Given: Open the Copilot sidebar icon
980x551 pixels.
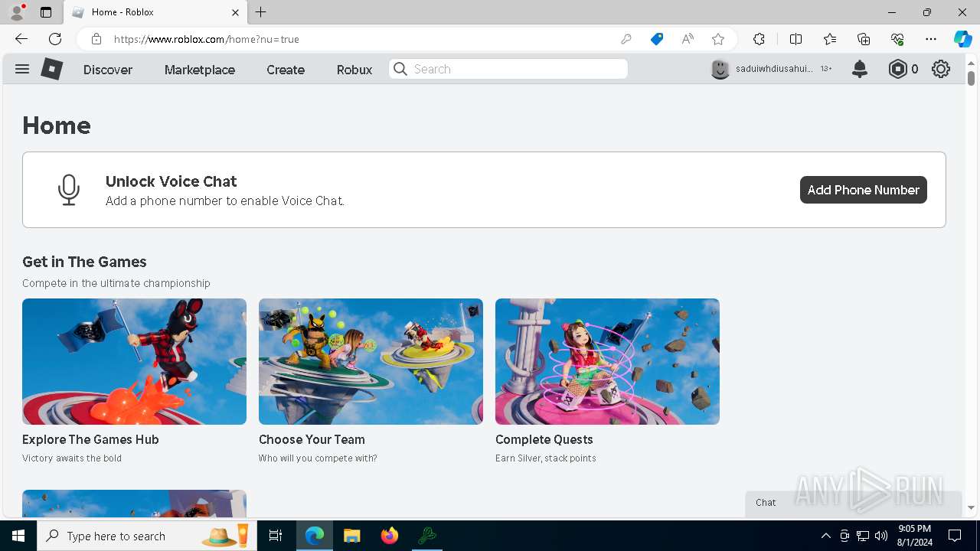Looking at the screenshot, I should [x=962, y=39].
